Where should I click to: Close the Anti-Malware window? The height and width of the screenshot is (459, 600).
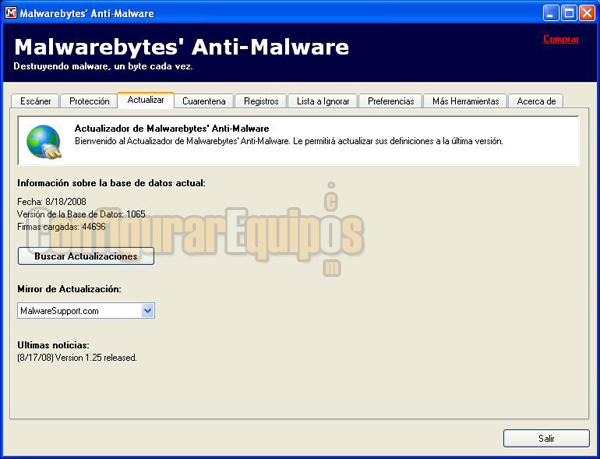point(587,13)
